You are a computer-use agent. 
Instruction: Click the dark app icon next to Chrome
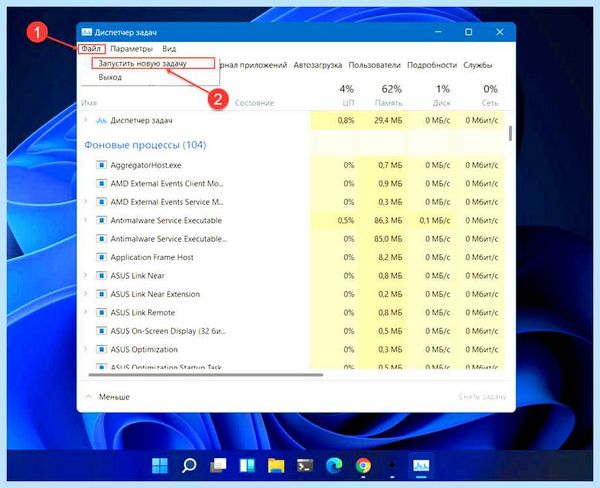pyautogui.click(x=392, y=465)
